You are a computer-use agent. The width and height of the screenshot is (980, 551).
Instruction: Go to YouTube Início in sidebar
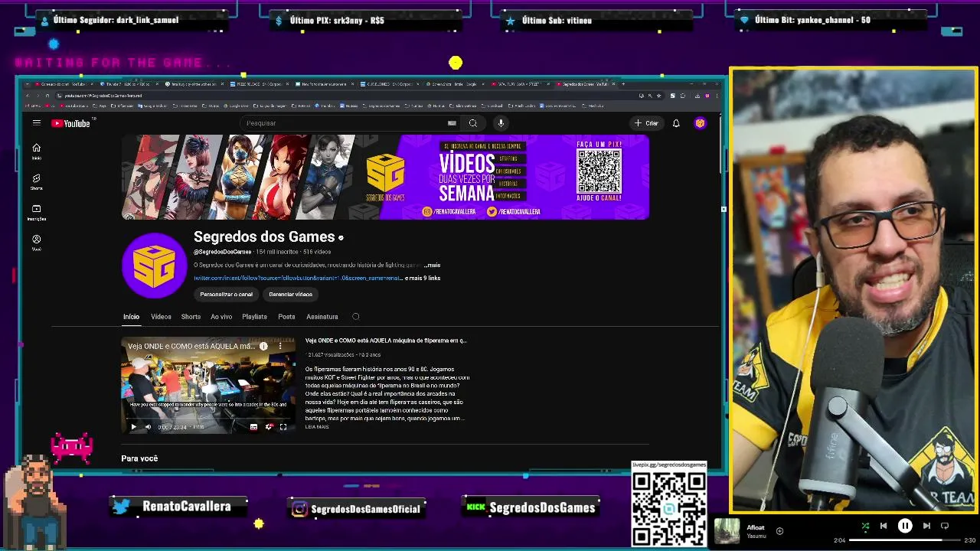[36, 151]
